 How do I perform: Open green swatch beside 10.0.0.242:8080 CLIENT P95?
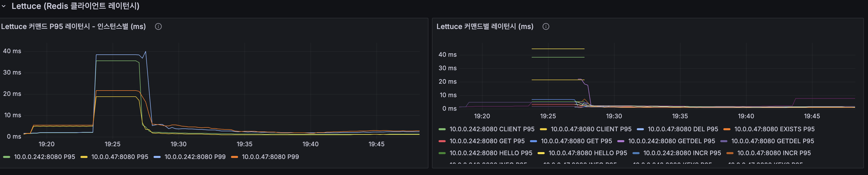coord(442,129)
